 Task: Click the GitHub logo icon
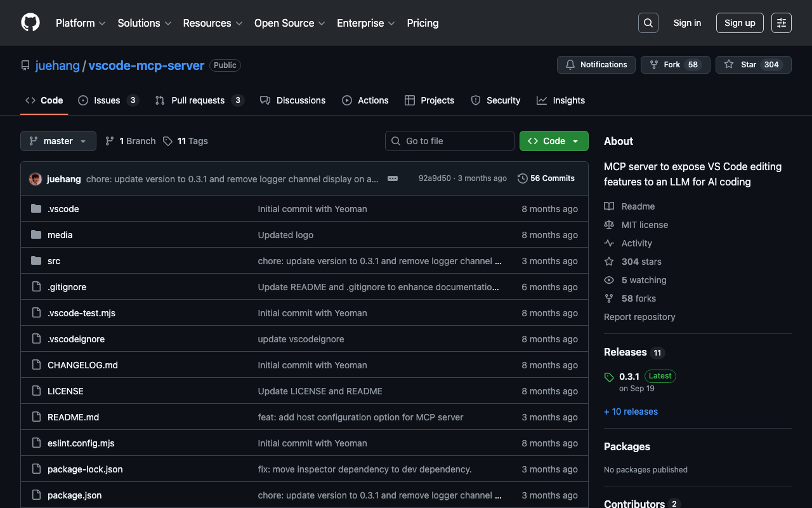click(30, 23)
